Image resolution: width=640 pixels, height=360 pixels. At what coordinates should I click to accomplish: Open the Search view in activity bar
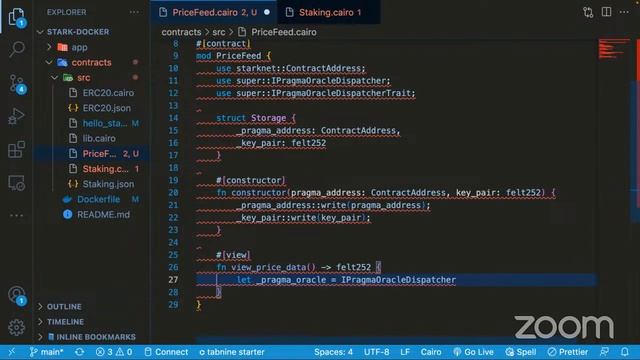pyautogui.click(x=16, y=49)
